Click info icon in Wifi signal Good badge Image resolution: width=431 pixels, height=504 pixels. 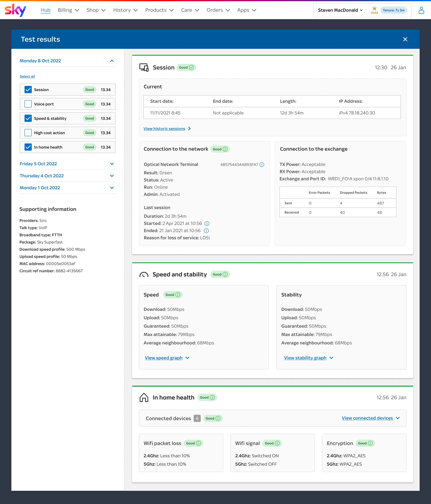pyautogui.click(x=277, y=443)
